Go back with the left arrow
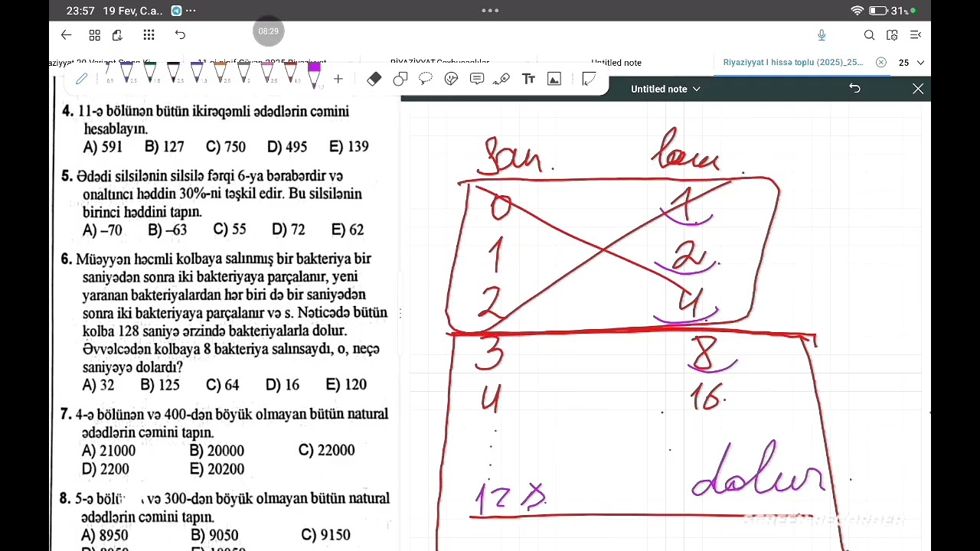 [x=66, y=35]
